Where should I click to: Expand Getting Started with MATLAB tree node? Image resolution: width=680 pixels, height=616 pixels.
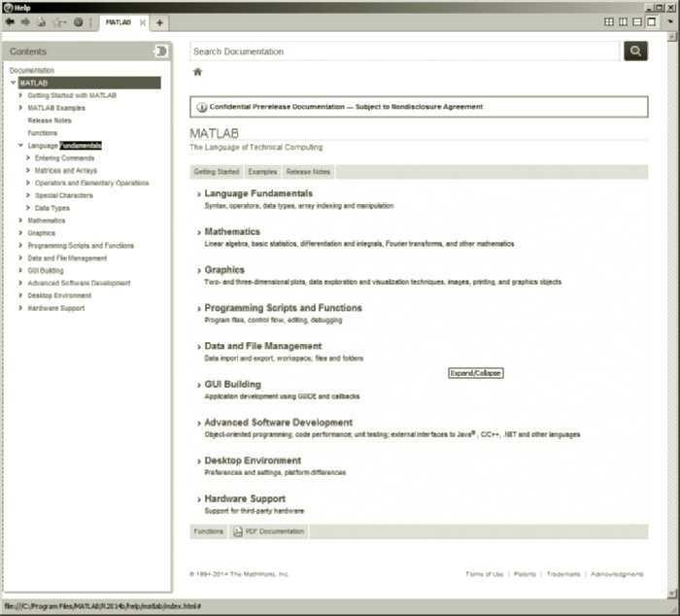(x=20, y=95)
